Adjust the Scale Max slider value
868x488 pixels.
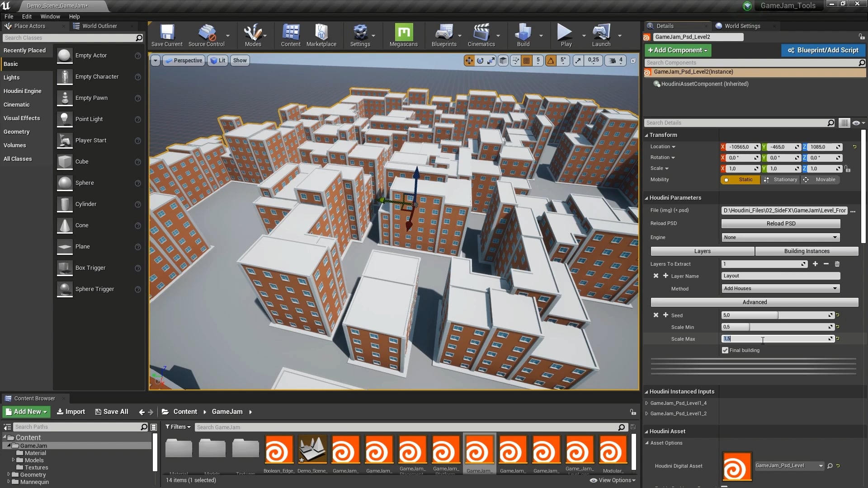tap(775, 338)
